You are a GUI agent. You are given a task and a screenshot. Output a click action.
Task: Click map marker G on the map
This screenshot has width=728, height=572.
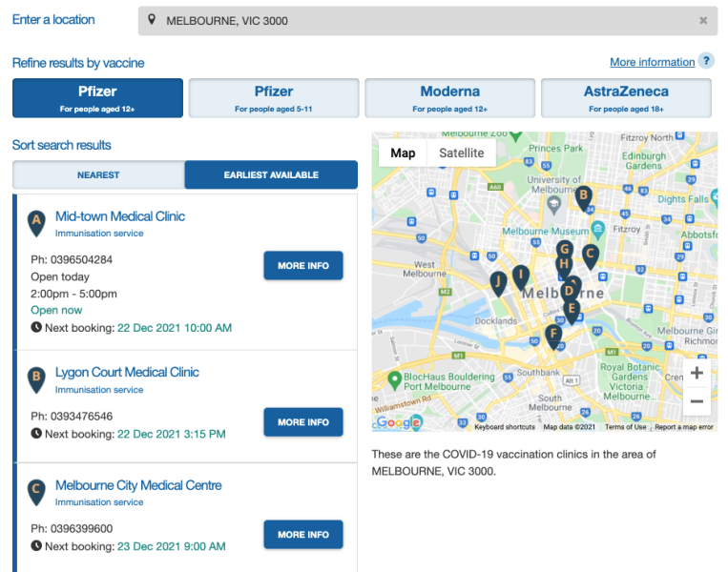565,250
